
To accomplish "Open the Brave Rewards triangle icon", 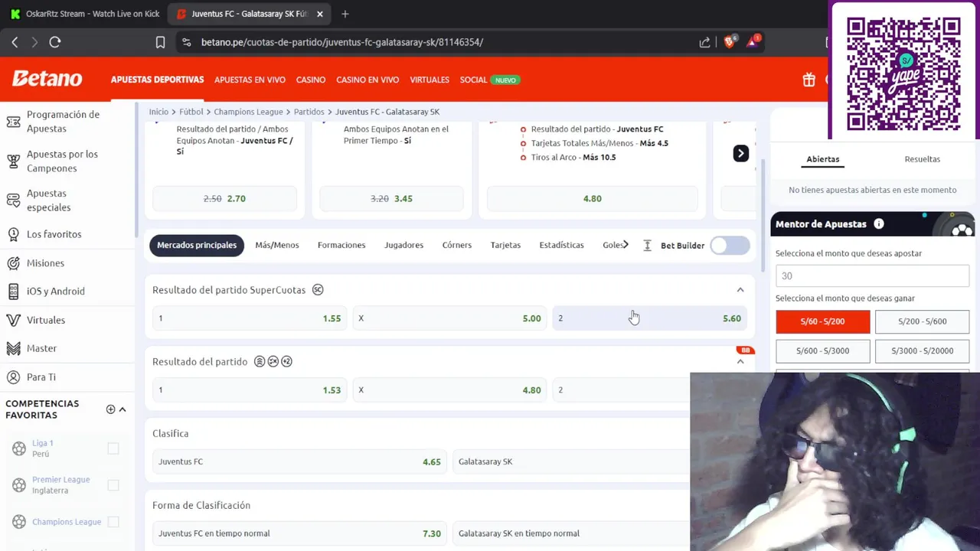I will (x=753, y=41).
